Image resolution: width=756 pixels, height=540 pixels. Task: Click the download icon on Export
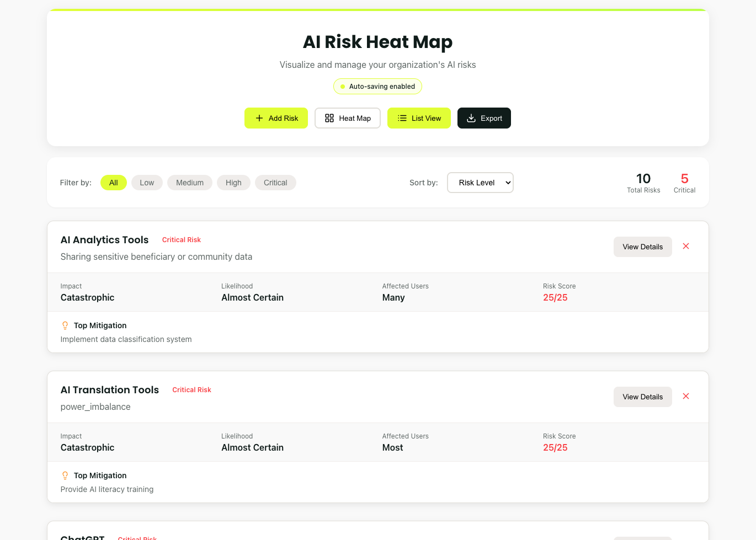(471, 118)
